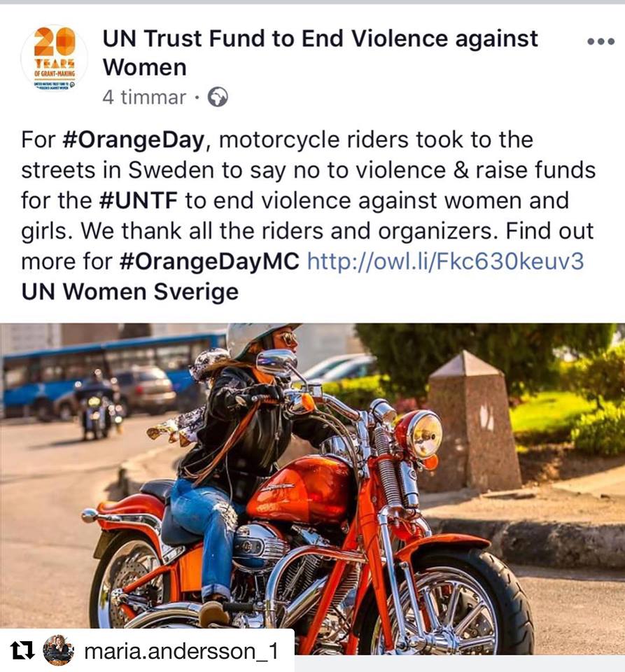
Task: Open UN Trust Fund page name
Action: click(320, 52)
